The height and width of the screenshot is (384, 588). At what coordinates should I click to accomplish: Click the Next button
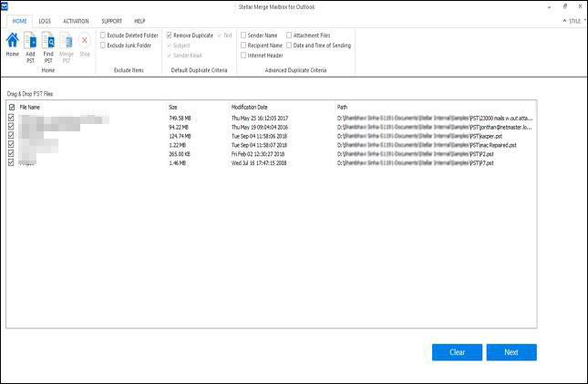[x=511, y=352]
